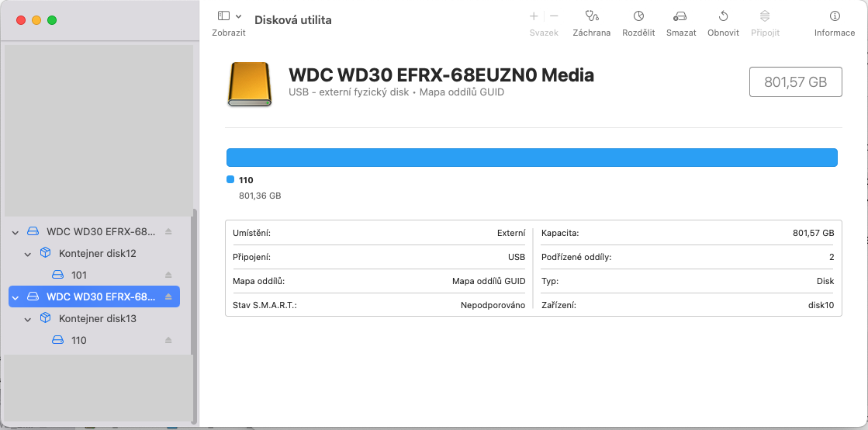Click the Nepodporováno value

point(493,305)
